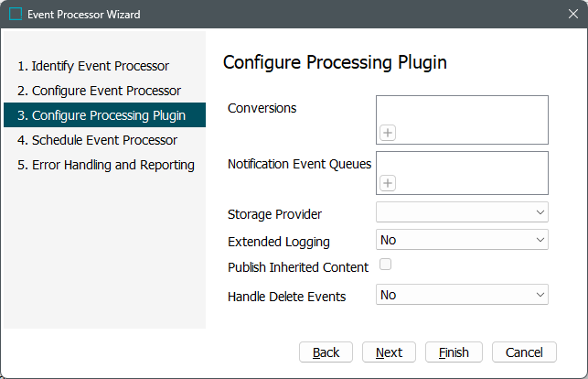The image size is (588, 379).
Task: Enable the Publish Inherited Content checkbox
Action: click(x=385, y=265)
